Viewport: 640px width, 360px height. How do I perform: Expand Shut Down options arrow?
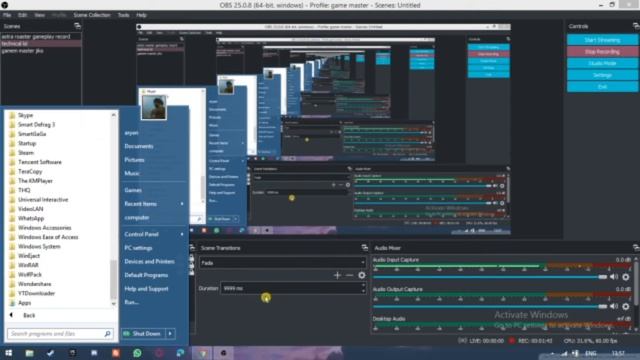[170, 334]
